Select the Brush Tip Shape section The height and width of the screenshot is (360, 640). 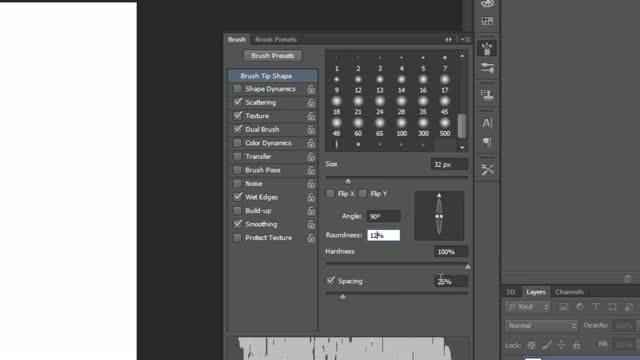pos(273,76)
